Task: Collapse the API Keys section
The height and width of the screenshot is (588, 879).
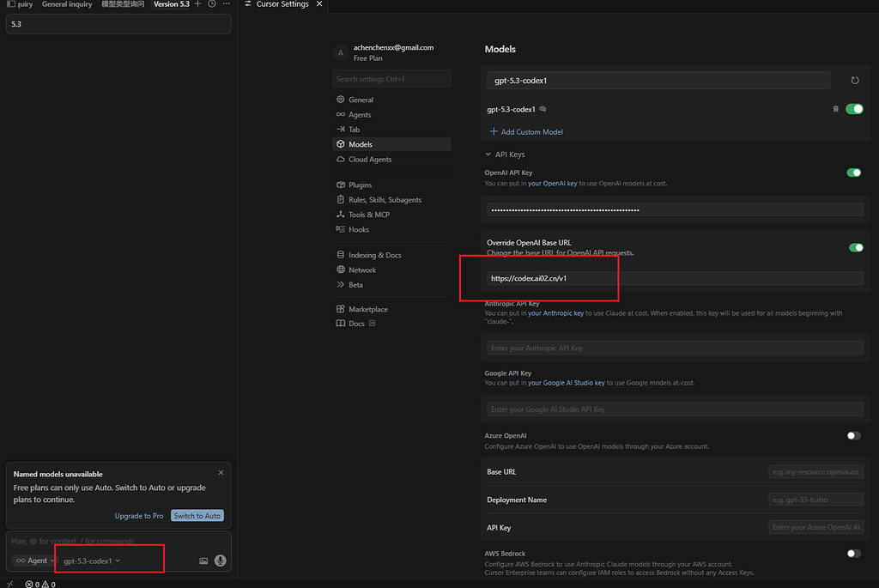Action: pyautogui.click(x=505, y=155)
